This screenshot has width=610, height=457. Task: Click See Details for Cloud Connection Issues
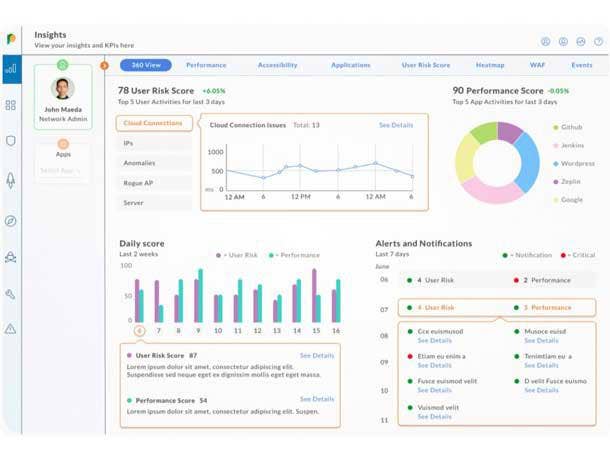coord(395,125)
